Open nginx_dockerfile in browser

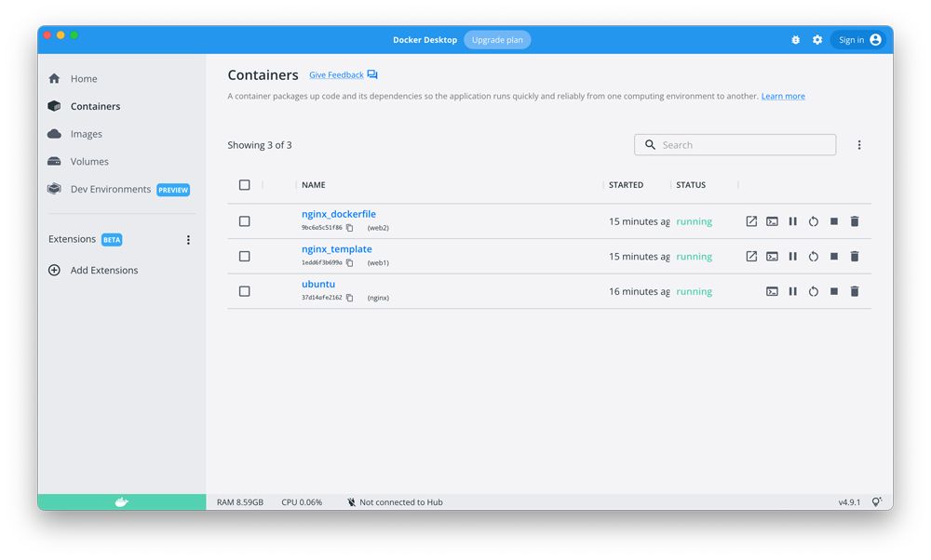point(751,221)
